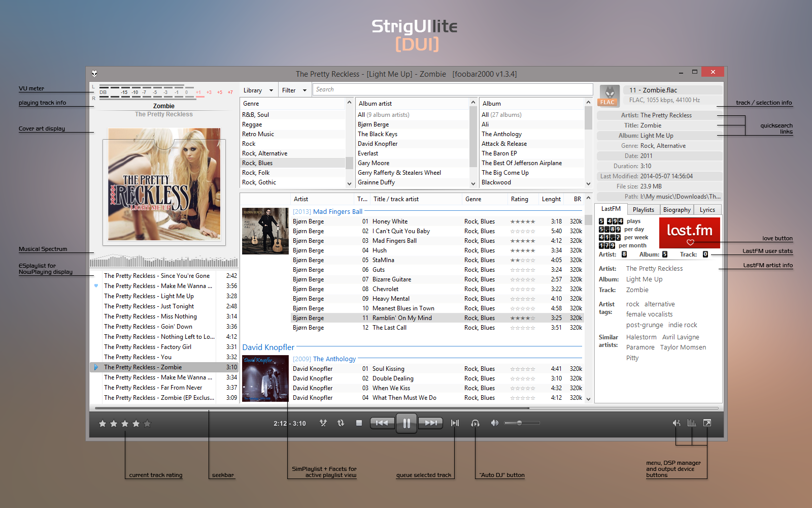The image size is (812, 508).
Task: Click the Album list down arrow
Action: coord(588,183)
